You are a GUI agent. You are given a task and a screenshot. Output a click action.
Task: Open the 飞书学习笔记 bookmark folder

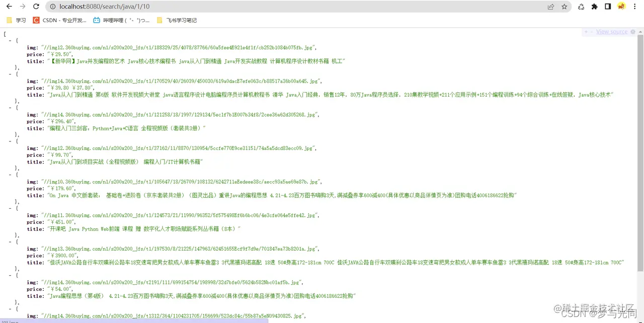point(177,20)
